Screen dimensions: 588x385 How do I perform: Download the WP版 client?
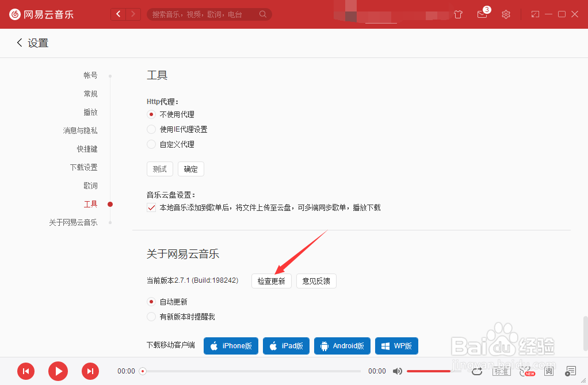click(397, 346)
